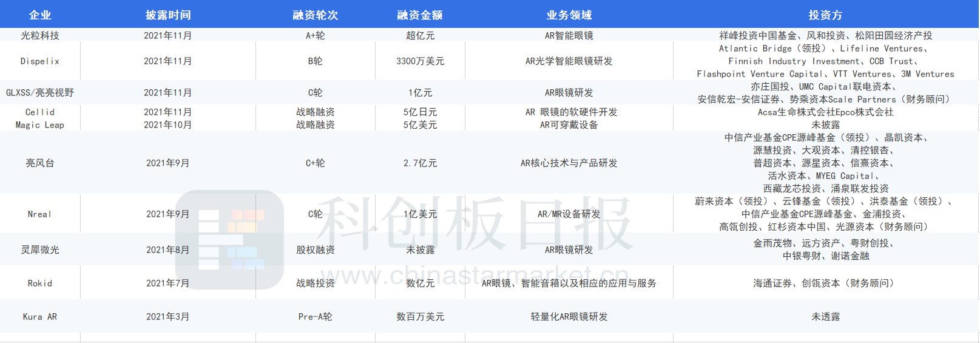Select the Cellid company name
Screen dimensions: 980x343
coord(40,112)
